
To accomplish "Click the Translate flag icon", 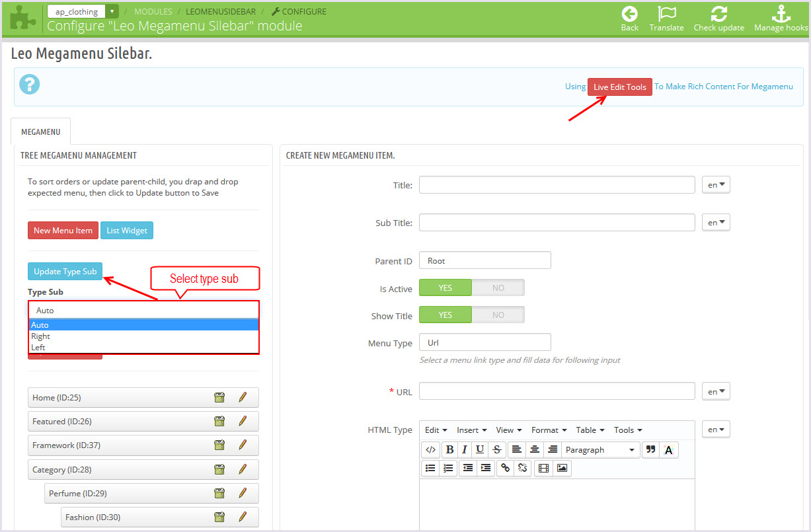I will pyautogui.click(x=666, y=13).
